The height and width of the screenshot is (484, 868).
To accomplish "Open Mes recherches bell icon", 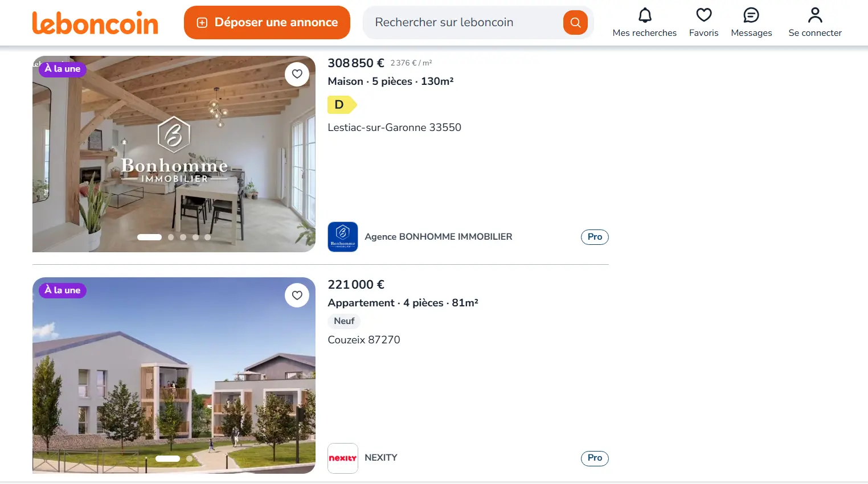I will pyautogui.click(x=645, y=15).
